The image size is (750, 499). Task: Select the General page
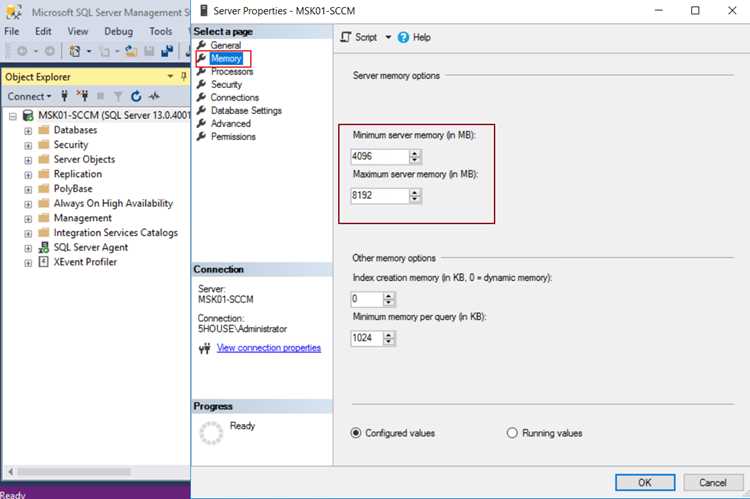coord(226,45)
